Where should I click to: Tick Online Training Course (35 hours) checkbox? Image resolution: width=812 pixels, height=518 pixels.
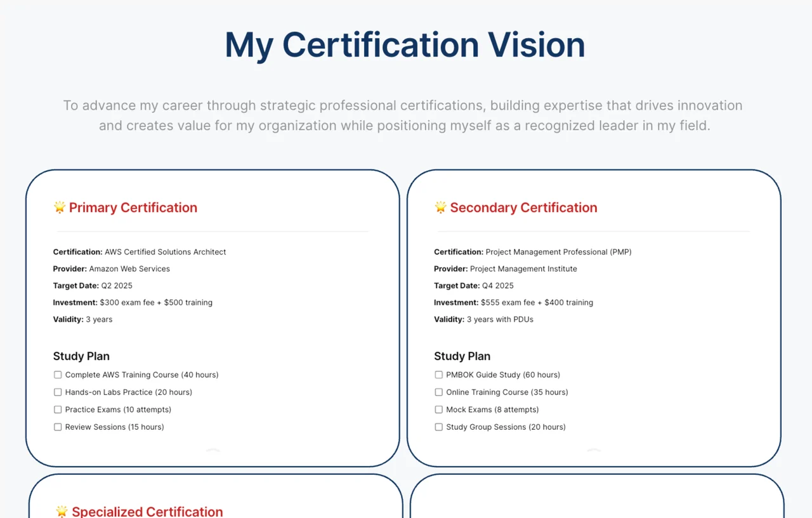(438, 392)
